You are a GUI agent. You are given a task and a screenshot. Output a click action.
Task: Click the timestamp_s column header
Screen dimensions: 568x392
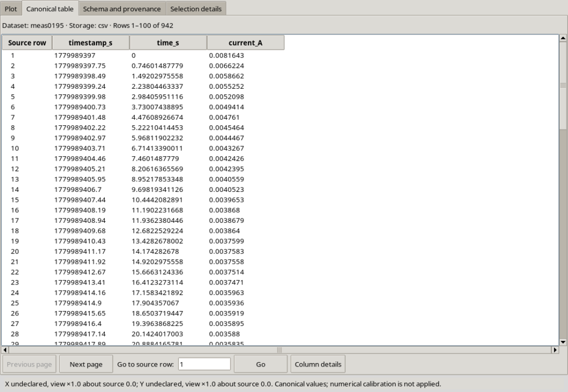pyautogui.click(x=90, y=43)
